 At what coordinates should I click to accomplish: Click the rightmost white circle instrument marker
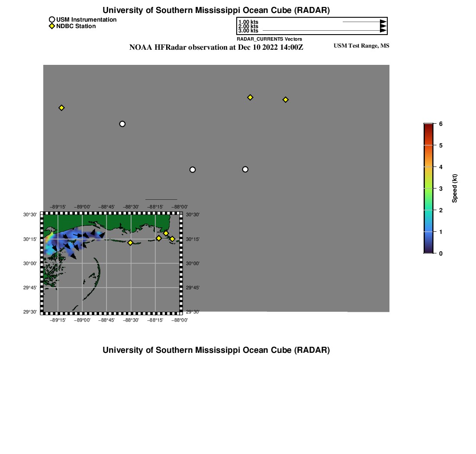click(x=245, y=169)
